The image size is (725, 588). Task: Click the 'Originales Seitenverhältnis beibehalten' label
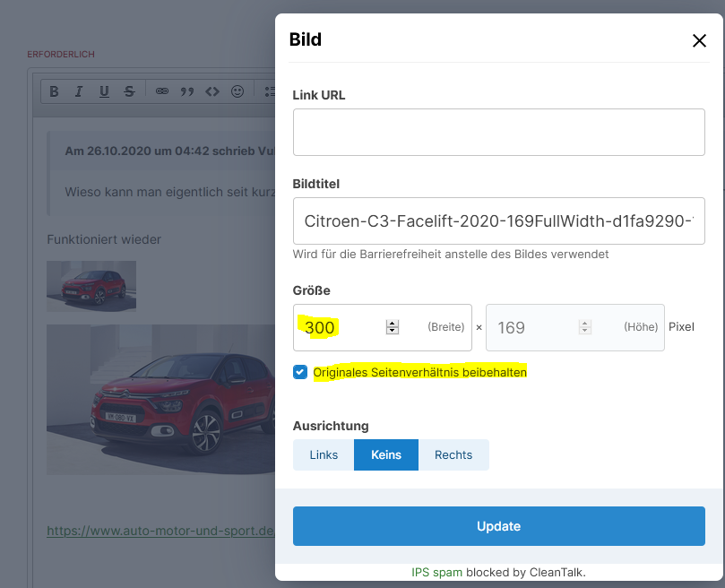coord(419,372)
